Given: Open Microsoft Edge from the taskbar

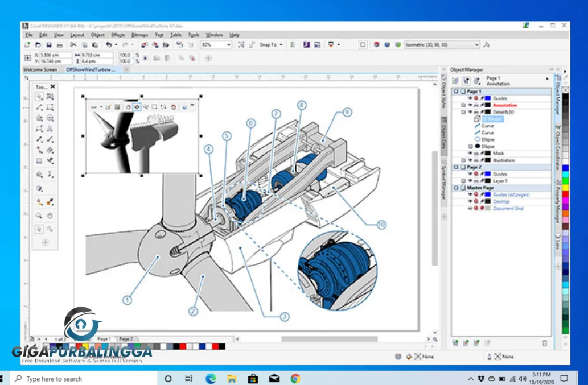Looking at the screenshot, I should [211, 379].
